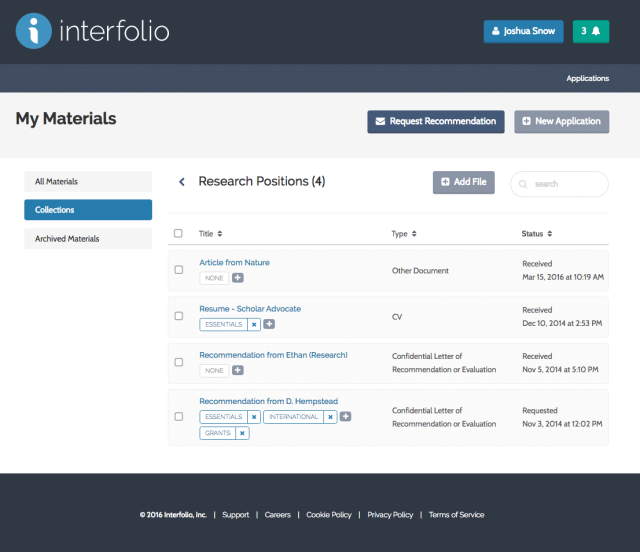Click NONE tag on Recommendation from Ethan
The height and width of the screenshot is (552, 640).
pos(214,371)
